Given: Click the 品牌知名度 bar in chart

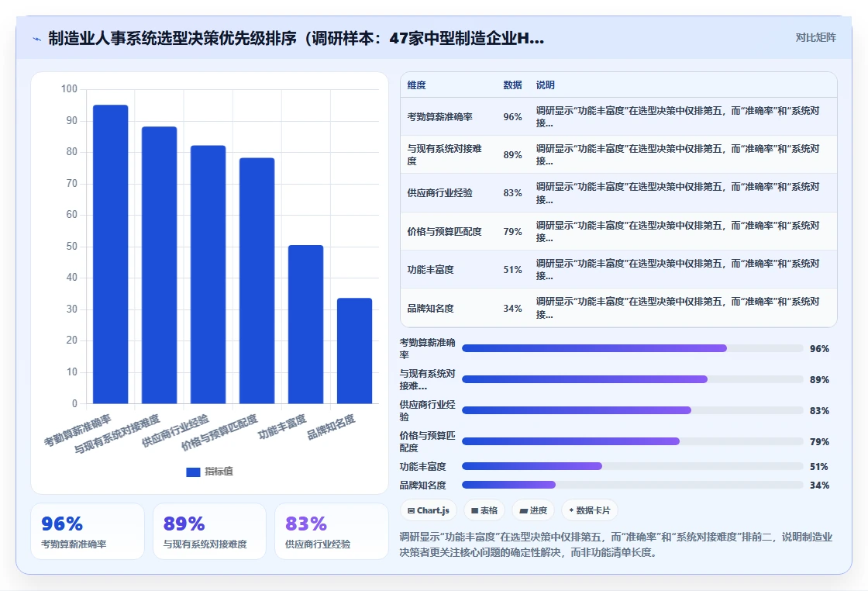Looking at the screenshot, I should click(x=354, y=351).
